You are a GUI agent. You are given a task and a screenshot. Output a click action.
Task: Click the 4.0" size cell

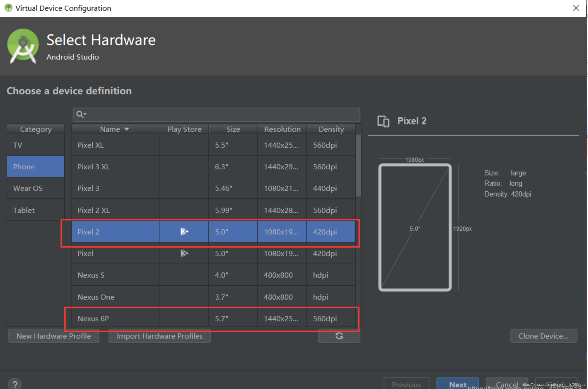[x=233, y=275]
